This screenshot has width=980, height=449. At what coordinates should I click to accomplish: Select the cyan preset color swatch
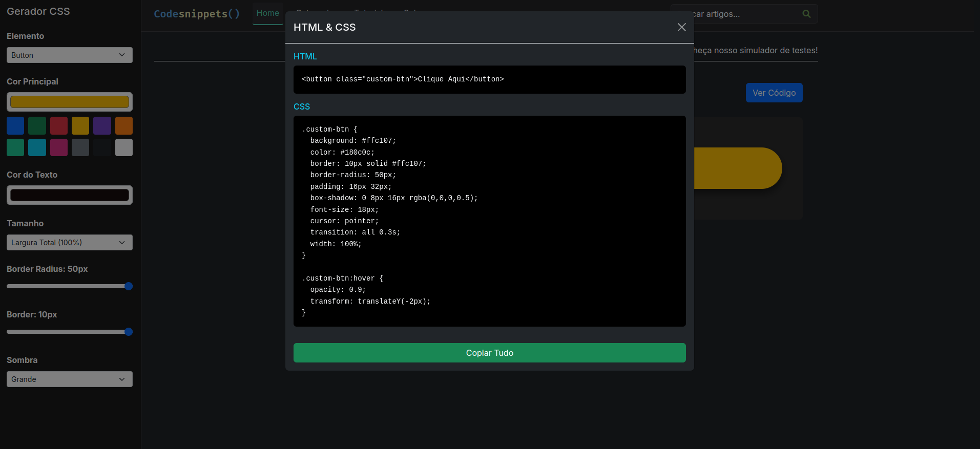point(37,147)
